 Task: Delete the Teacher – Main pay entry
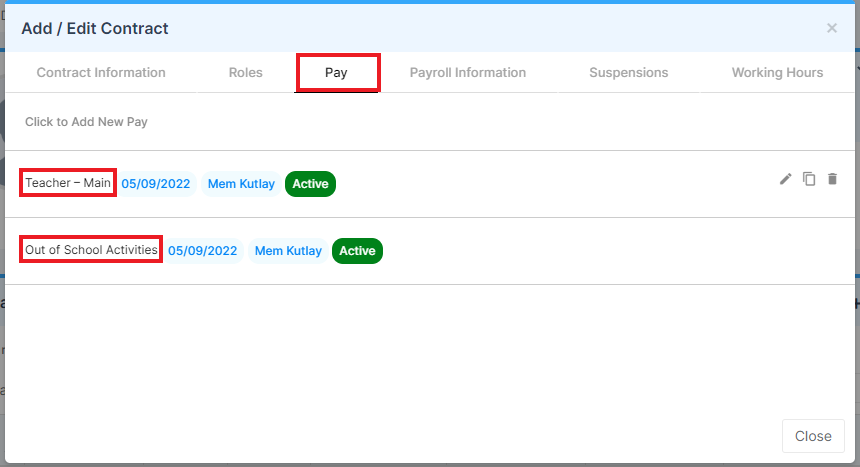(832, 179)
